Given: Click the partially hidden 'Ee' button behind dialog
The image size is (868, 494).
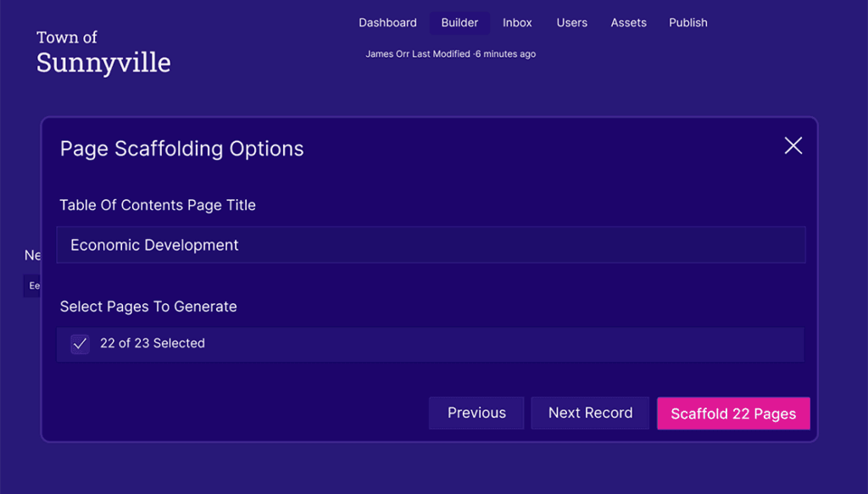Looking at the screenshot, I should point(33,286).
